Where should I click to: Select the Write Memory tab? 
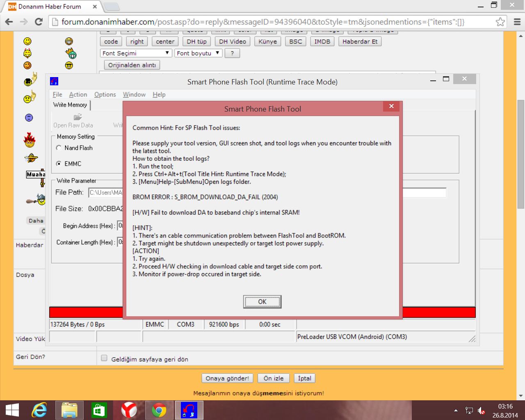click(70, 105)
